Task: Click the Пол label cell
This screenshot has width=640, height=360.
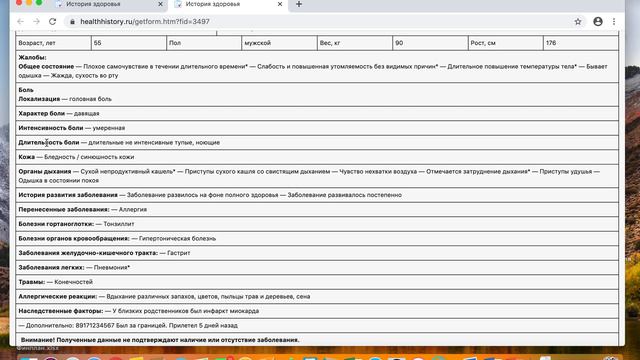Action: coord(204,43)
